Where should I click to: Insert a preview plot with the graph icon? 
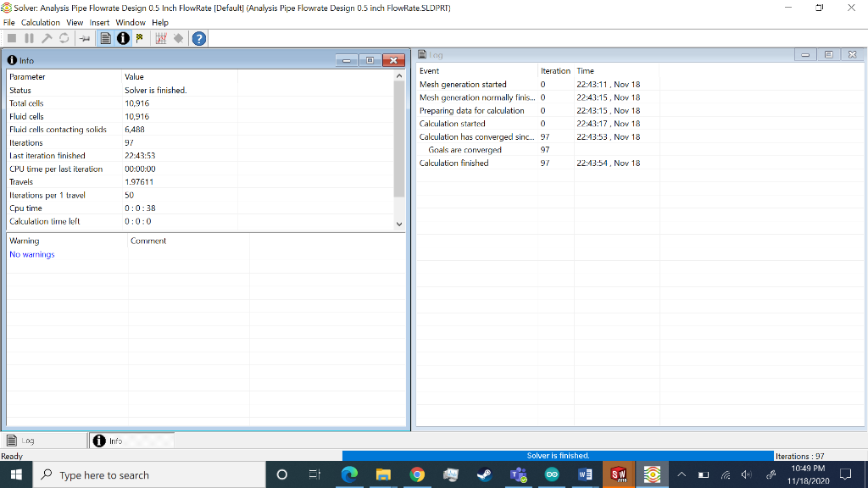click(162, 37)
